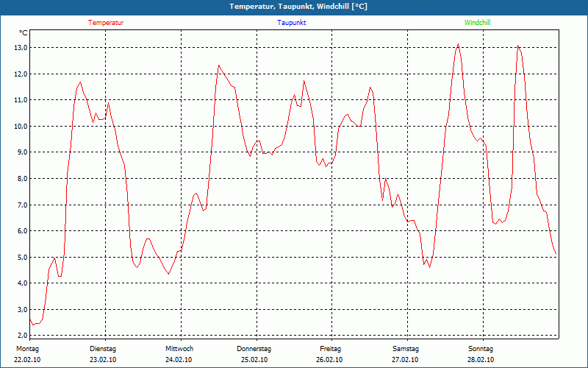Click the green Windchill legend label

[x=477, y=23]
